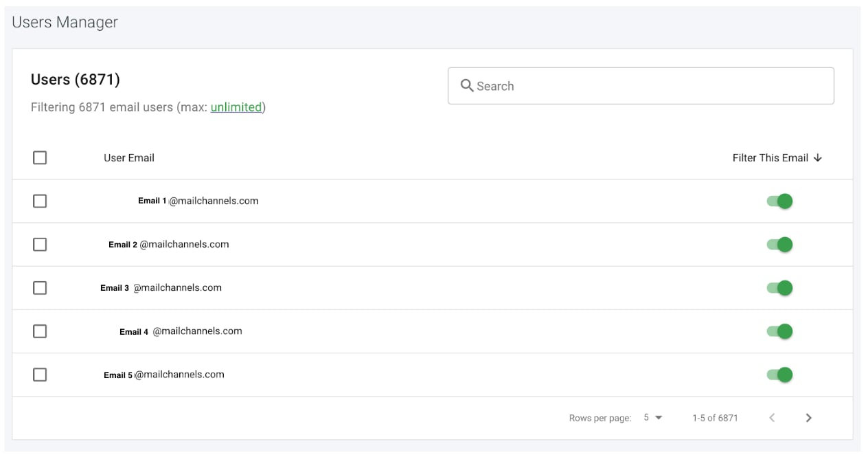Turn off filtering for Email 2

click(779, 244)
